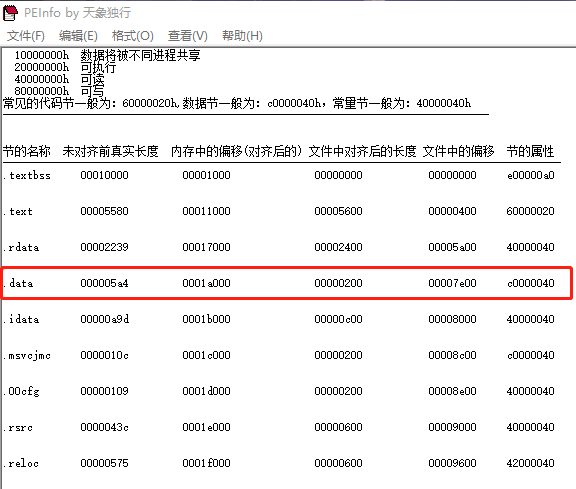Click the 80000000h flag value

click(42, 91)
